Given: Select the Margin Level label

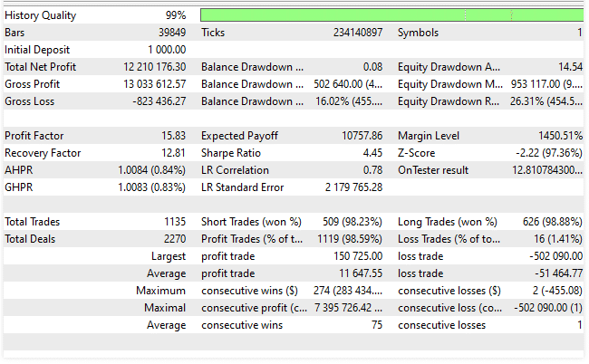Looking at the screenshot, I should 429,136.
